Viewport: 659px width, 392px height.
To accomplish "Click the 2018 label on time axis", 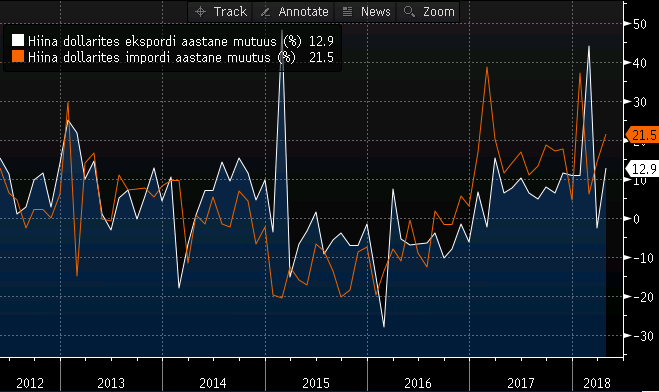I will 597,383.
